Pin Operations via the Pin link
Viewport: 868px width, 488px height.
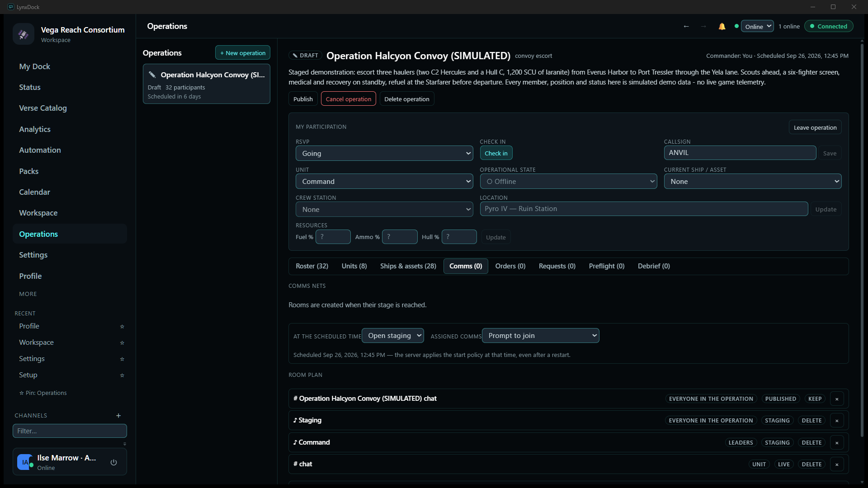click(43, 393)
